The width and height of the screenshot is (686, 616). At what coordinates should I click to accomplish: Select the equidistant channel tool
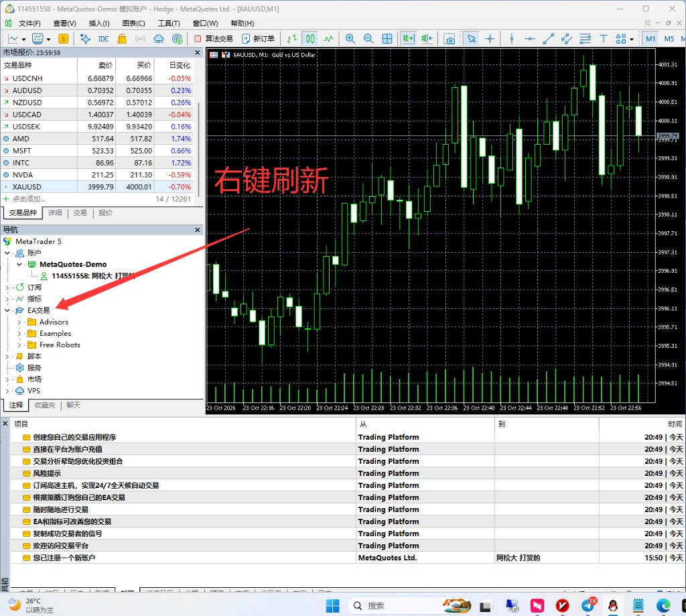pyautogui.click(x=567, y=39)
